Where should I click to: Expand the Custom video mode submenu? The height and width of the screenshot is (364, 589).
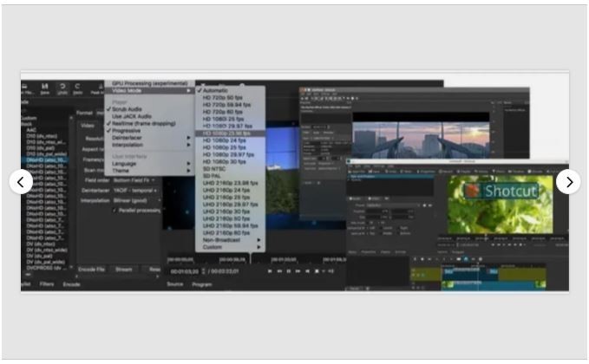231,247
